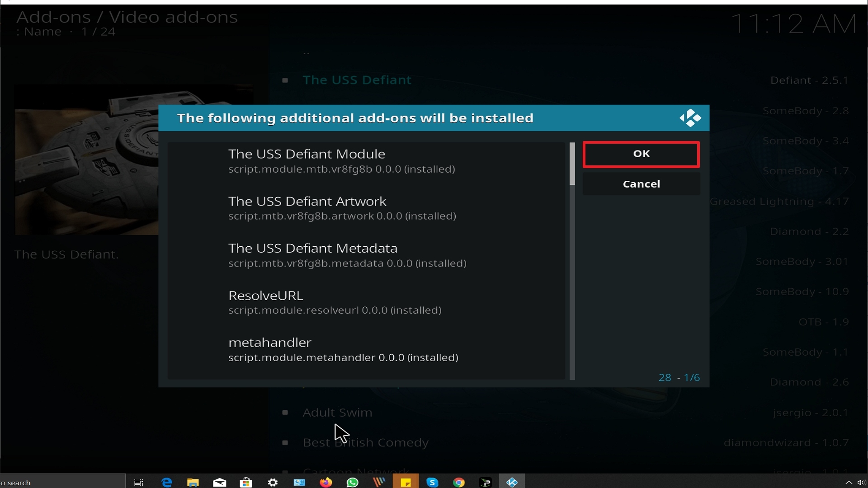Confirm installation with the OK button
The image size is (868, 488).
[x=641, y=154]
